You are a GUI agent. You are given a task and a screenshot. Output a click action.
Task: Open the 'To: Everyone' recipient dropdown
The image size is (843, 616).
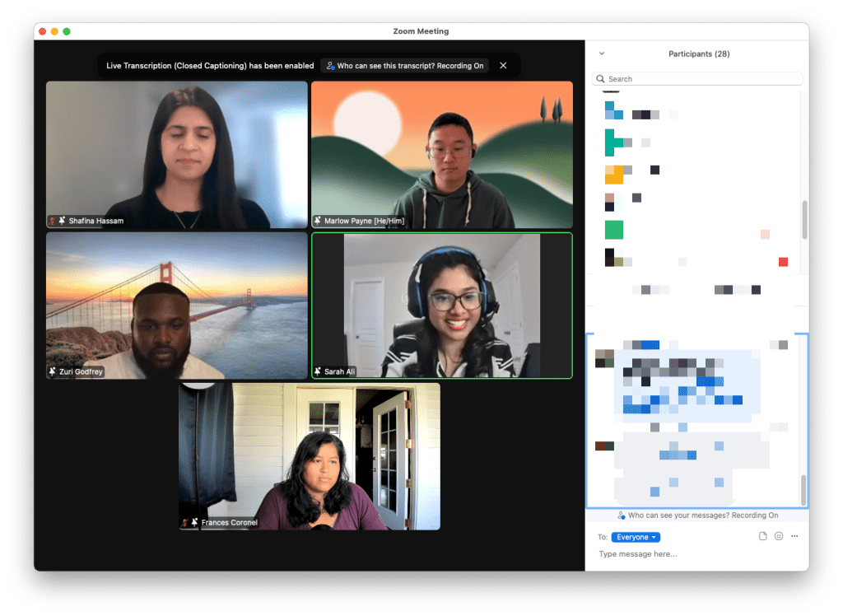(636, 537)
